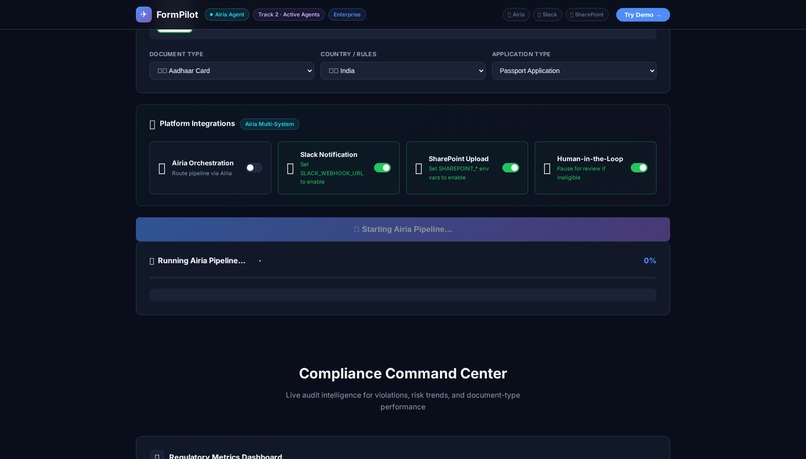Image resolution: width=806 pixels, height=459 pixels.
Task: Click the Regulatory Metrics Dashboard icon
Action: pyautogui.click(x=157, y=456)
